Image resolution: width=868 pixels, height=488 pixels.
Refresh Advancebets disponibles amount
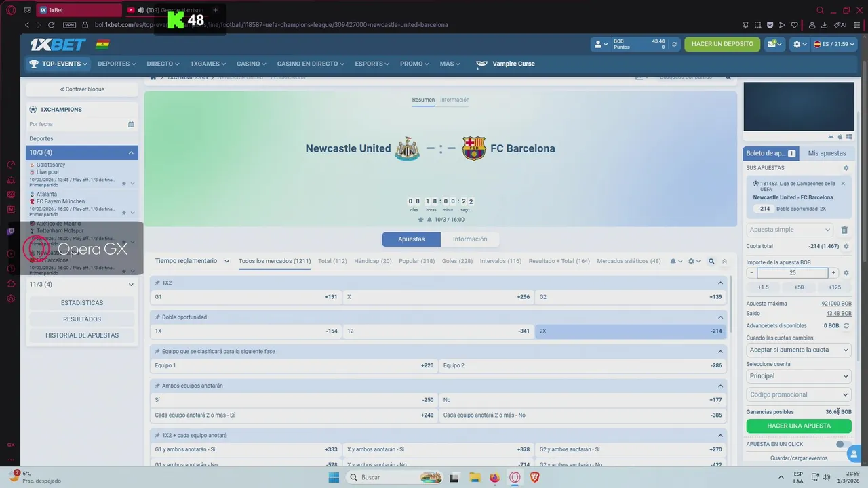click(846, 326)
